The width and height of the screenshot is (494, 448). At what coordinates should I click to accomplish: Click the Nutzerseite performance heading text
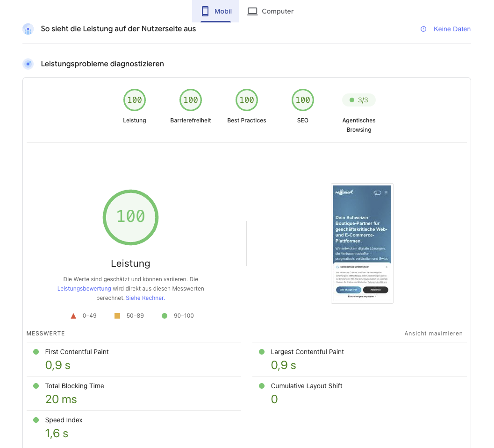coord(118,29)
